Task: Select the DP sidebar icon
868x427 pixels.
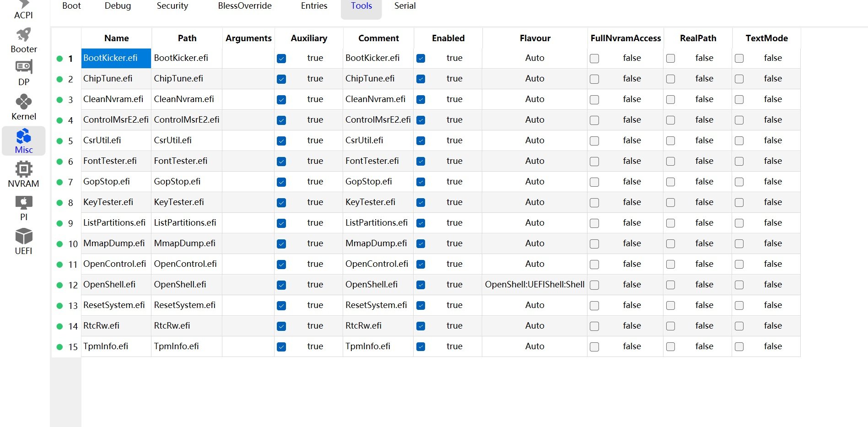Action: click(23, 67)
